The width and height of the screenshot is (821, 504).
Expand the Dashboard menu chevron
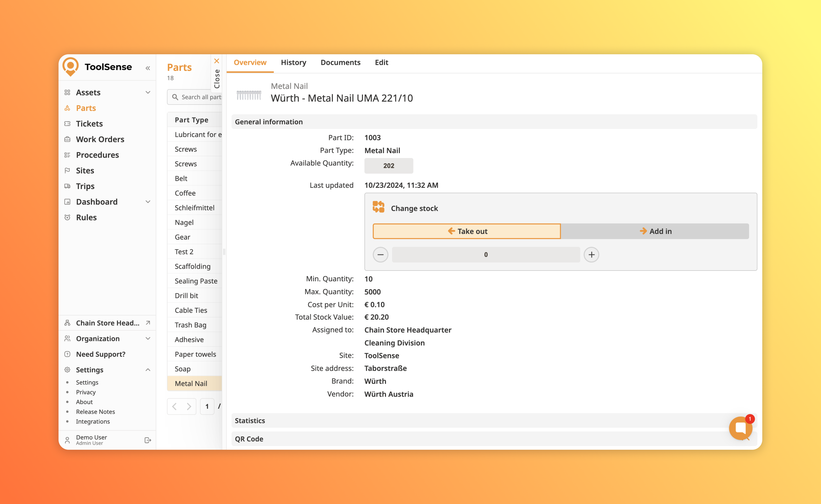(148, 202)
